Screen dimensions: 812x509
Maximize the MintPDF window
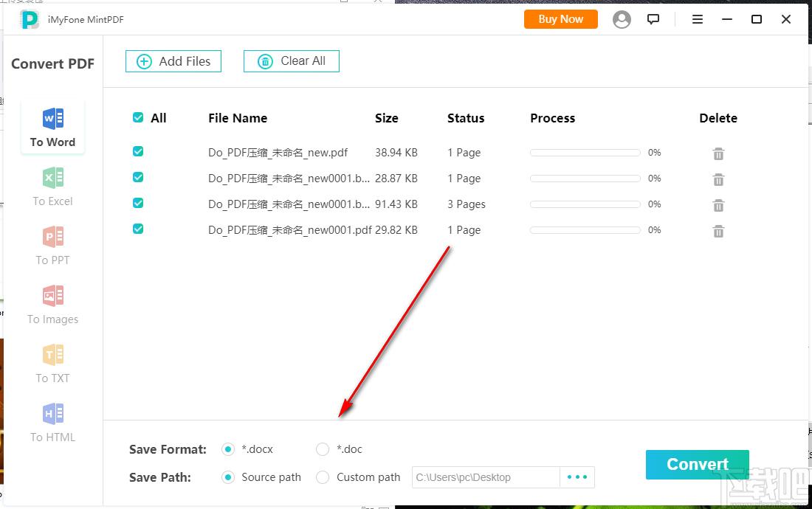point(757,19)
